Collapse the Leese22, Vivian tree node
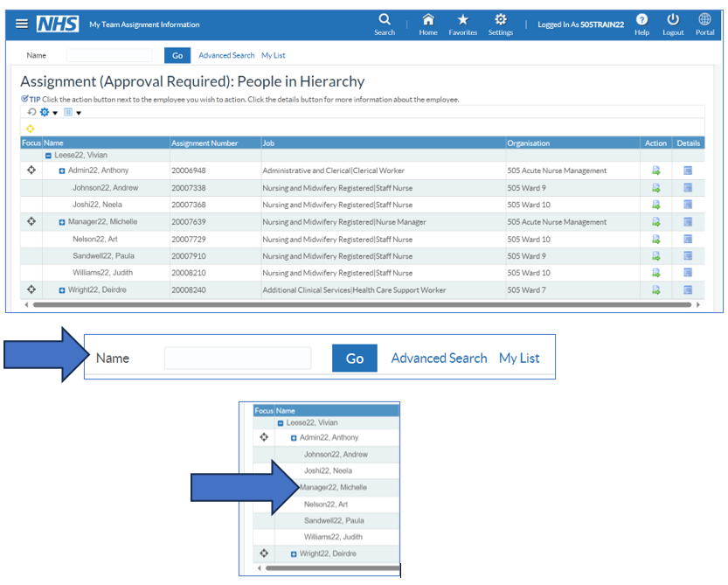Image resolution: width=728 pixels, height=585 pixels. coord(47,155)
